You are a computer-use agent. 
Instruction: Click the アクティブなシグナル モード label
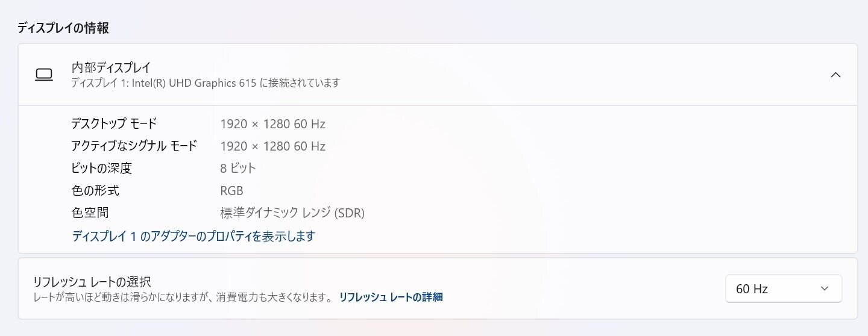(134, 146)
